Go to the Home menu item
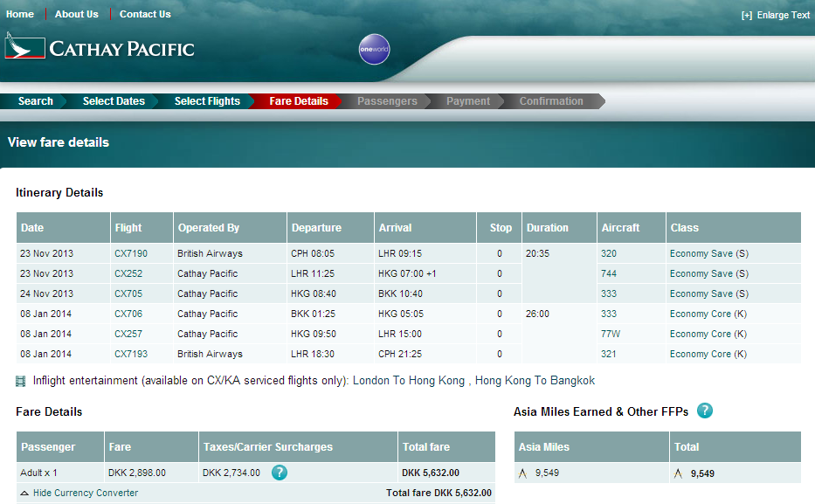The width and height of the screenshot is (815, 504). [x=20, y=14]
